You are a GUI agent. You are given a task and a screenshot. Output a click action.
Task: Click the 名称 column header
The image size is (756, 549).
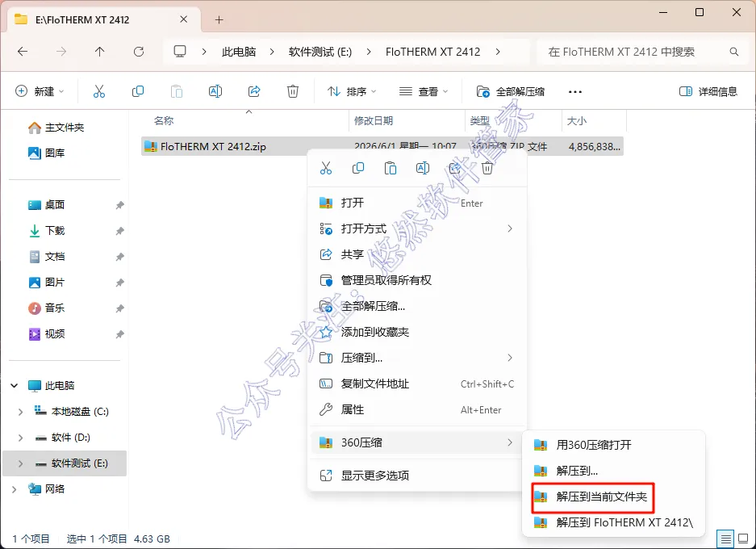[245, 120]
